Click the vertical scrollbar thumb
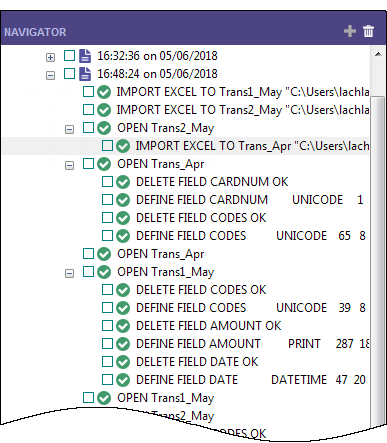Image resolution: width=387 pixels, height=443 pixels. pos(378,260)
